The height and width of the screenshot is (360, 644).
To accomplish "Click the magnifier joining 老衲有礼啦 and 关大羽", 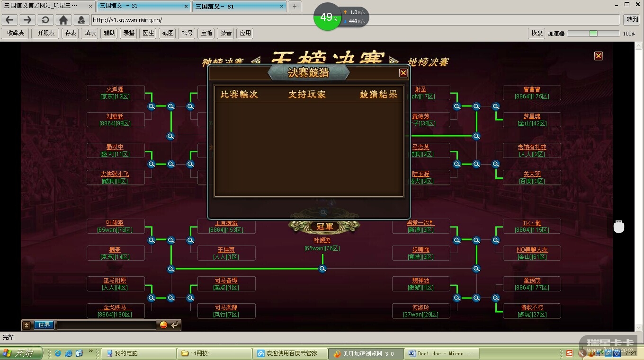I will (x=496, y=164).
